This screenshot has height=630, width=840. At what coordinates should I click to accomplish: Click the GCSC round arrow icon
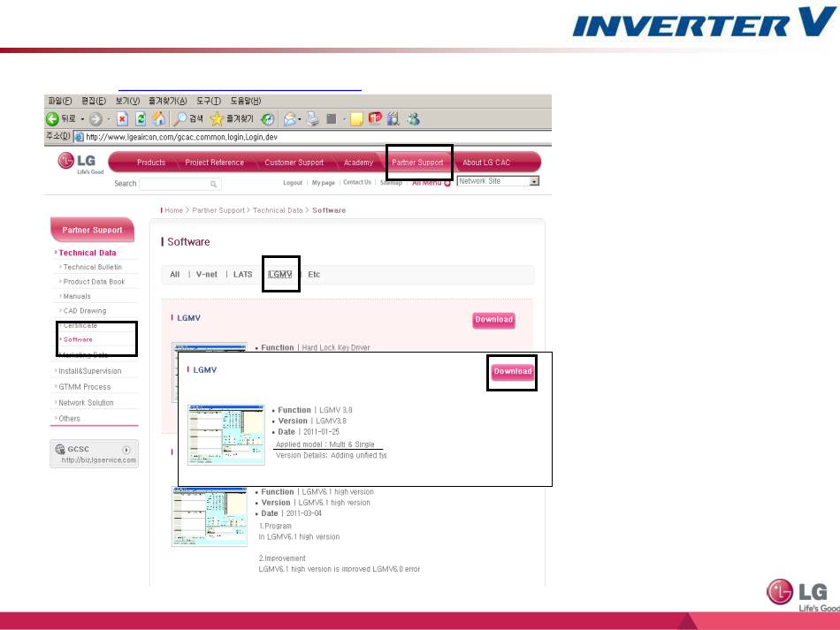tap(126, 450)
